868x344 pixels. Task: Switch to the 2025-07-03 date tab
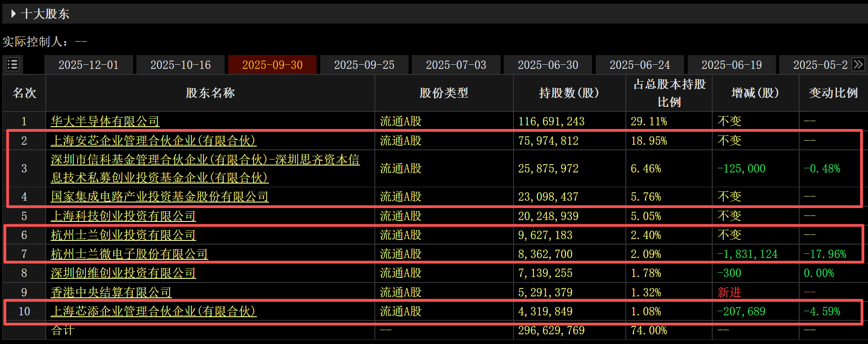click(456, 65)
